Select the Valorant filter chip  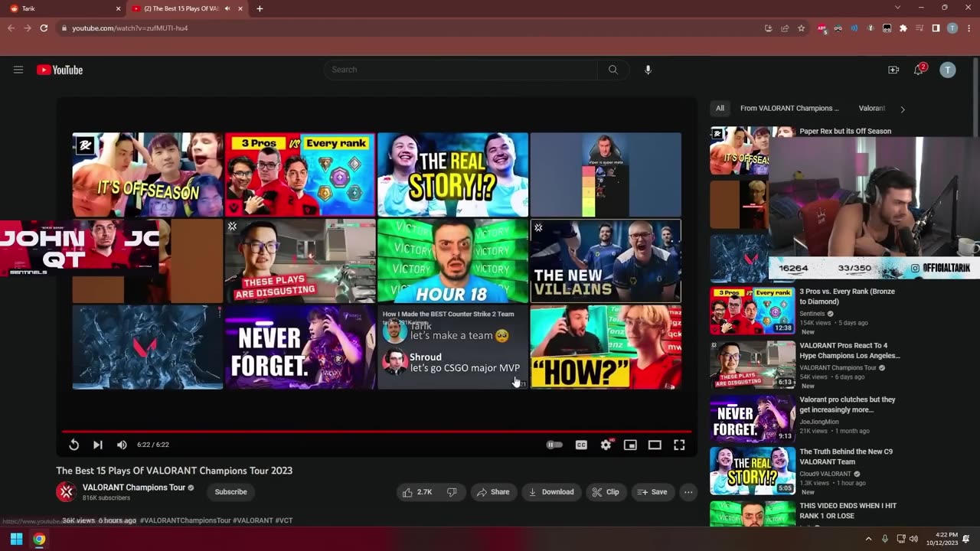[x=872, y=109]
